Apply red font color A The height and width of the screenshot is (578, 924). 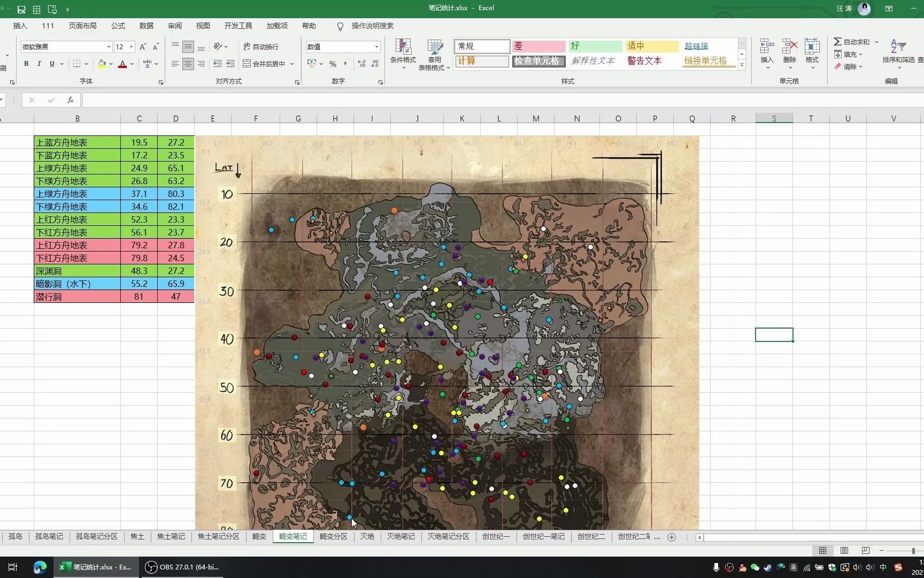[122, 64]
